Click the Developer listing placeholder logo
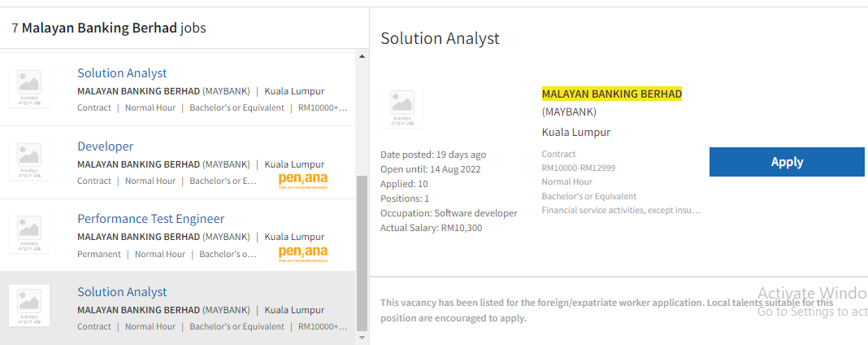 tap(29, 159)
